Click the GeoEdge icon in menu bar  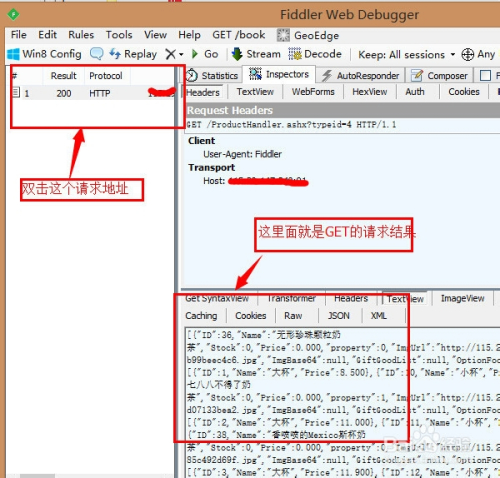(x=283, y=35)
